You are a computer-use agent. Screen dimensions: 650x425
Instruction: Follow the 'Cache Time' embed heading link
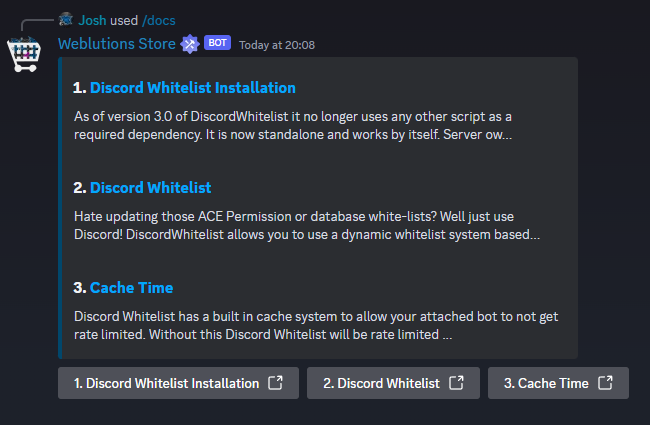pyautogui.click(x=131, y=288)
